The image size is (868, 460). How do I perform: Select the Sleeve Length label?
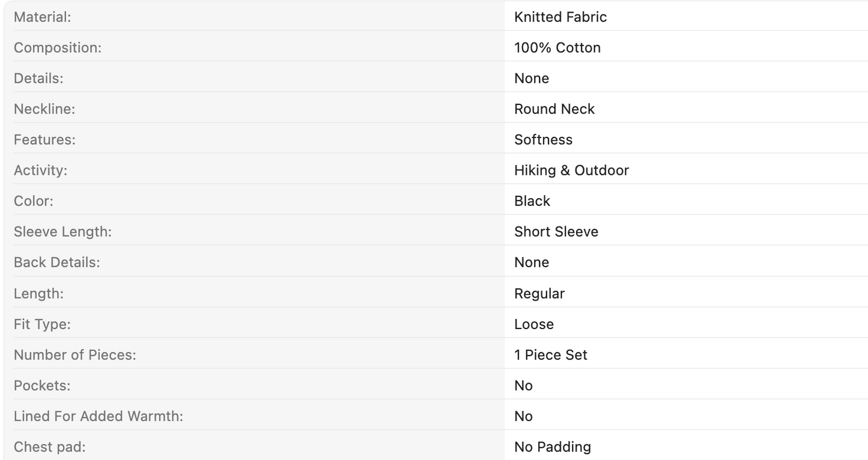tap(62, 231)
